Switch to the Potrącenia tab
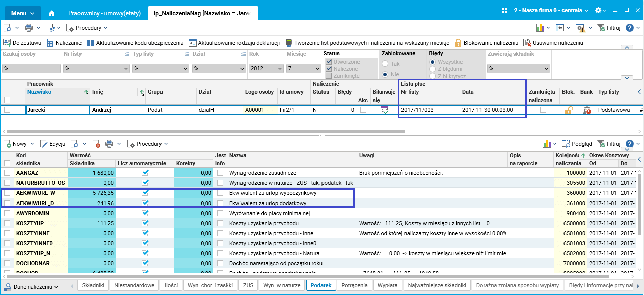Screen dimensions: 644x295 point(354,285)
